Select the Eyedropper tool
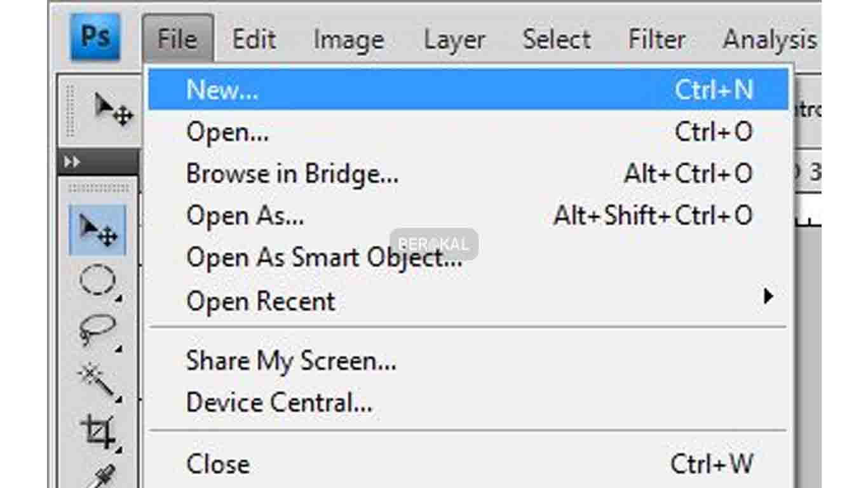868x488 pixels. pyautogui.click(x=102, y=477)
